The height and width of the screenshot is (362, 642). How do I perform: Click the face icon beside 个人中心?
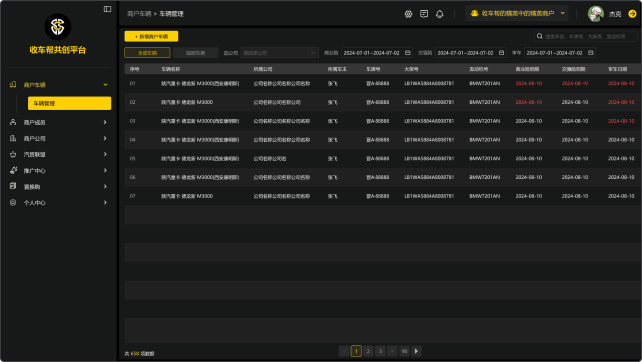pos(13,202)
